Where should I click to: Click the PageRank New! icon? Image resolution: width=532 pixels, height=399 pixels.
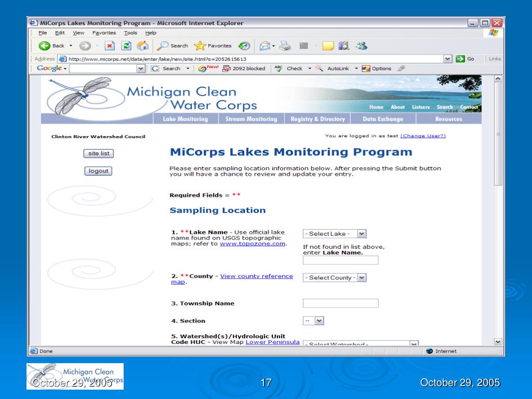click(x=208, y=68)
